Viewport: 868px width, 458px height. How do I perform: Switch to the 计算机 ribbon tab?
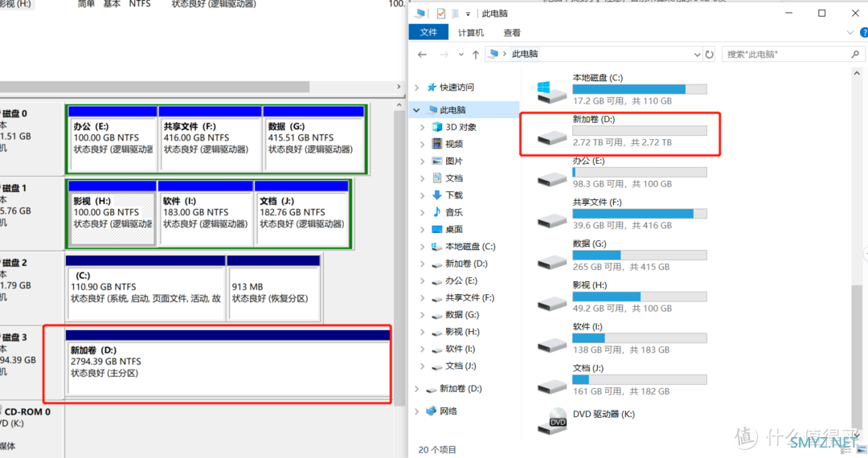(x=470, y=33)
